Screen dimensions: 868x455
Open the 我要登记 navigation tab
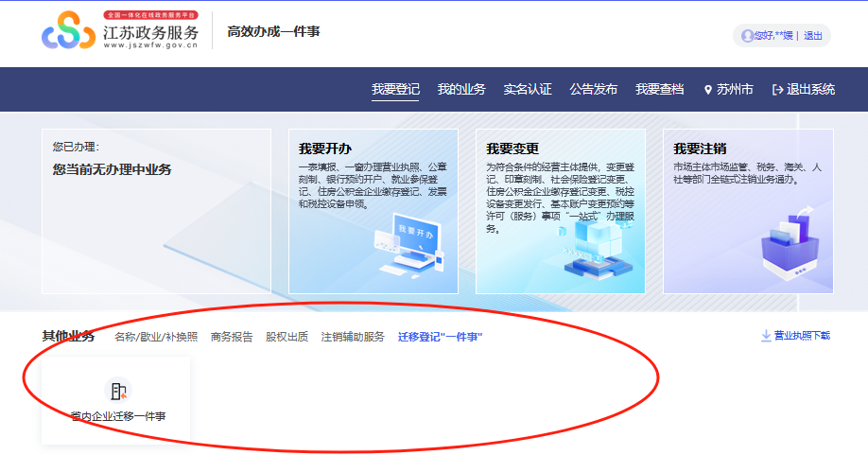coord(395,90)
